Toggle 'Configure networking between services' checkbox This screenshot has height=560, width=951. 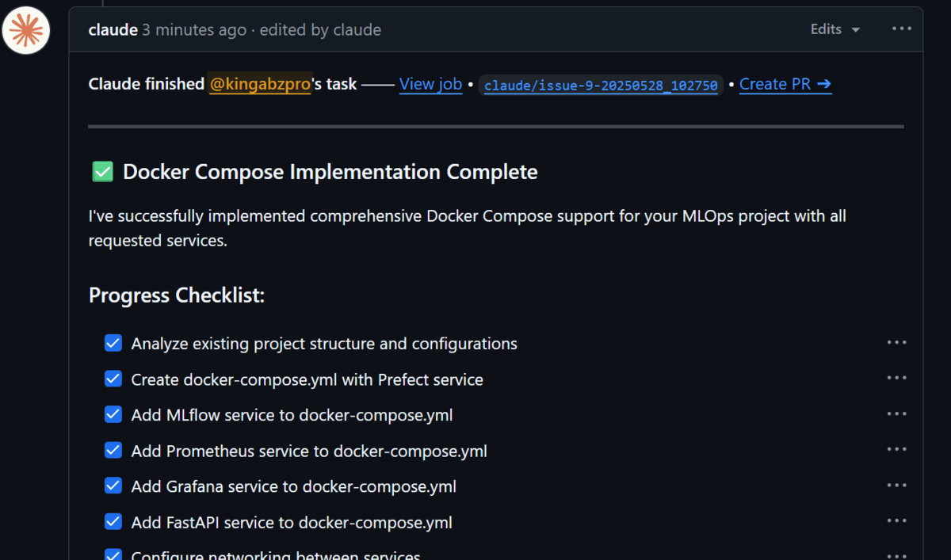[113, 554]
